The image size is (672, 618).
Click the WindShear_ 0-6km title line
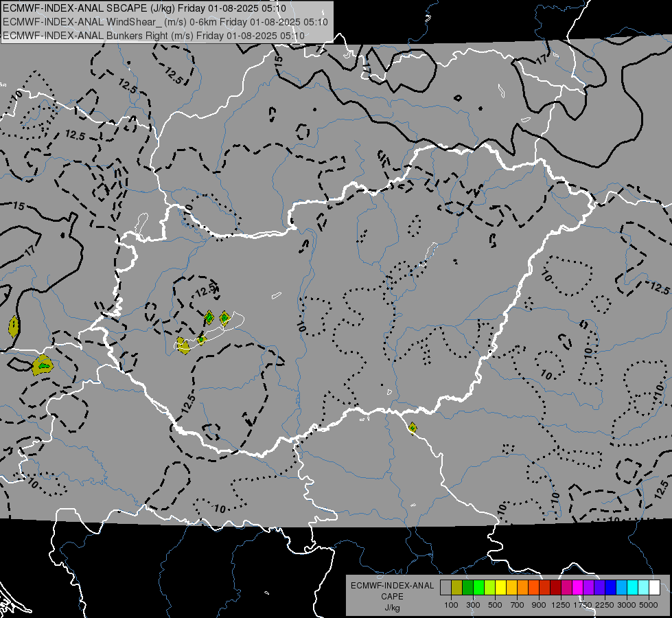click(x=165, y=22)
